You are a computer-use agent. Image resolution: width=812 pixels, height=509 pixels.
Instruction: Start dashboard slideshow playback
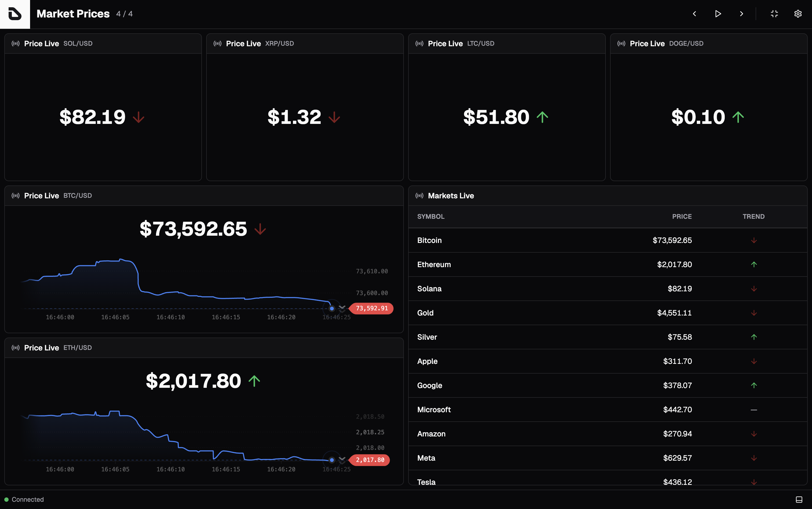pyautogui.click(x=718, y=14)
